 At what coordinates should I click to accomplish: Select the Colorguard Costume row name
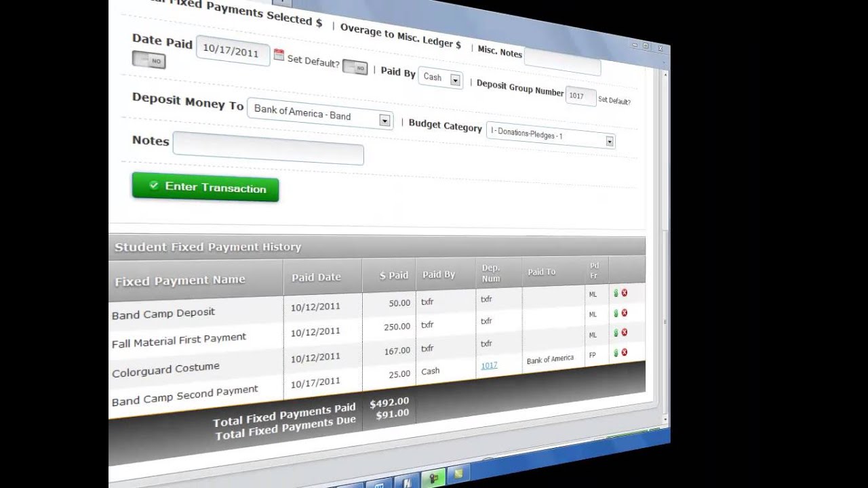[165, 369]
